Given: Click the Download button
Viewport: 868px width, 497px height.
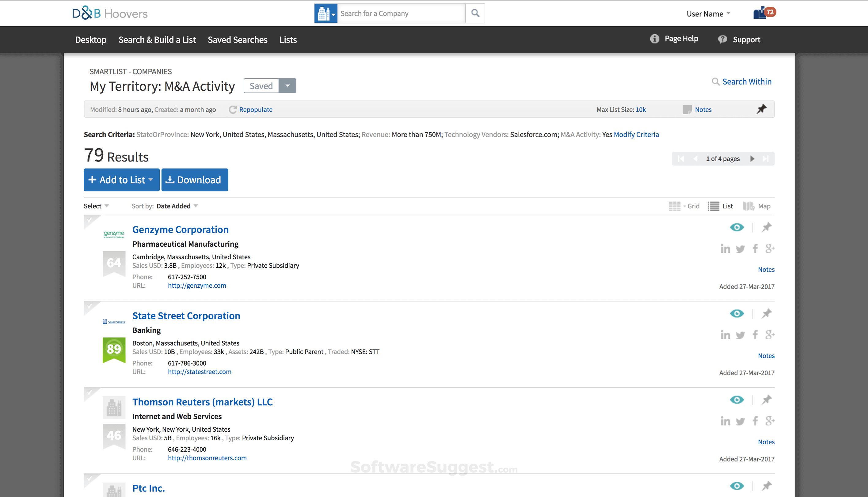Looking at the screenshot, I should [x=195, y=180].
